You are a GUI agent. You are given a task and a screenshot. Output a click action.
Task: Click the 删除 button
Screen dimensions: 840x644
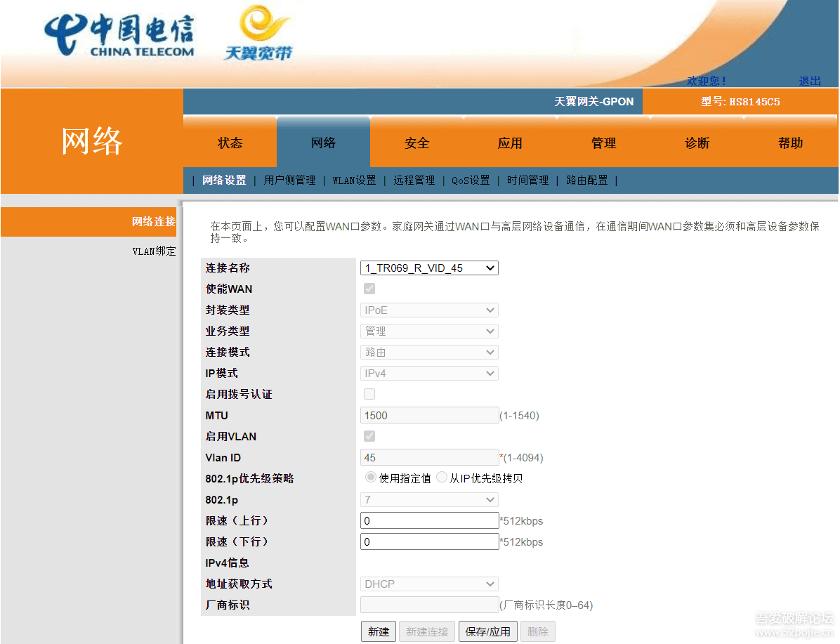tap(538, 631)
